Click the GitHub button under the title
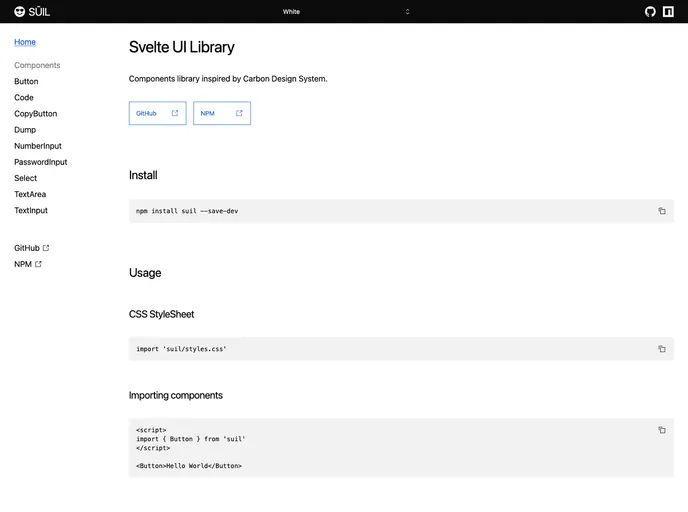The image size is (688, 512). [157, 113]
